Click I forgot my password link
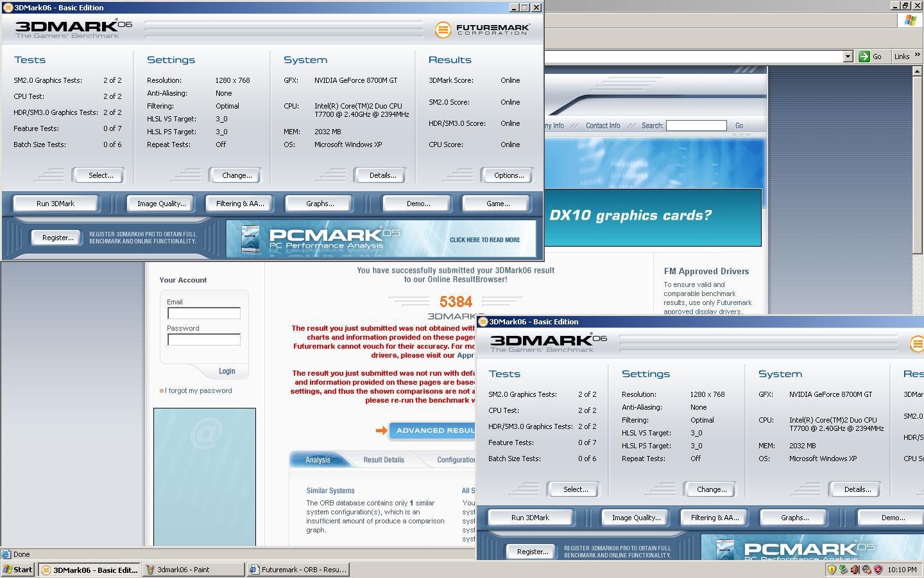 (198, 390)
